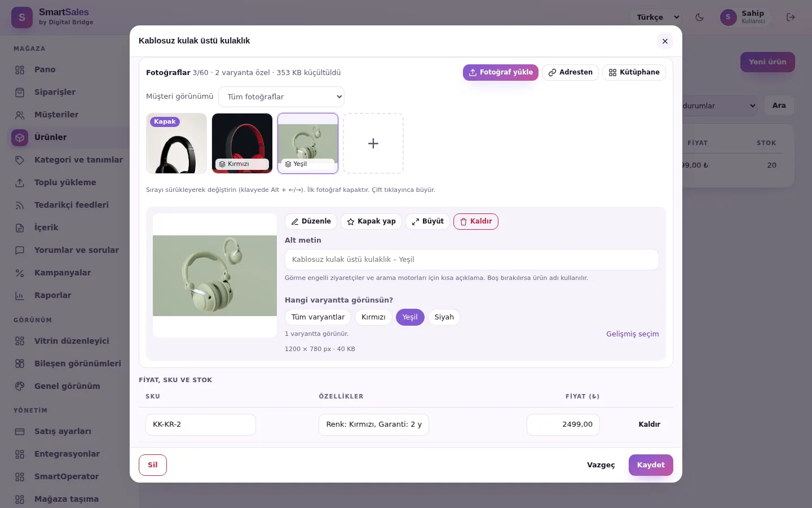
Task: Click the Adresten button
Action: coord(570,72)
